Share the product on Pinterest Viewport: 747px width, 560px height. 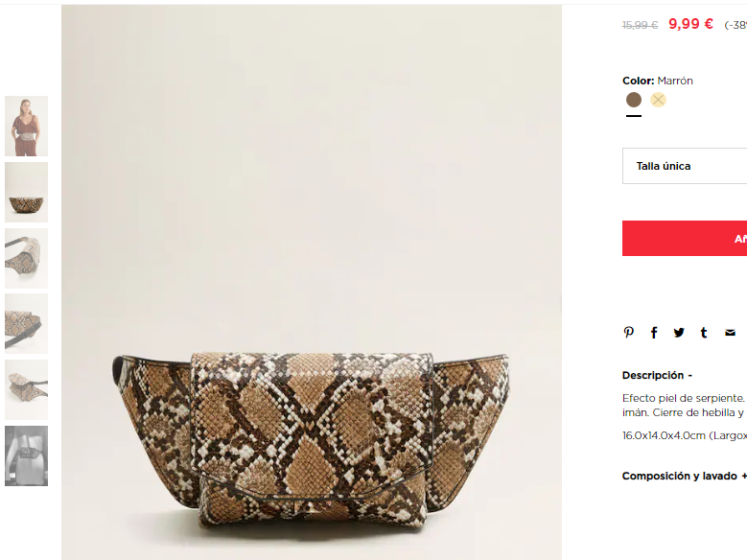pos(628,332)
